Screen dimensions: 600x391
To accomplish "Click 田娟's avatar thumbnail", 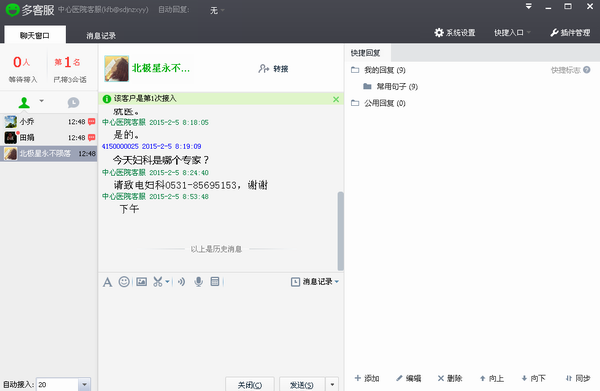I will click(x=10, y=137).
